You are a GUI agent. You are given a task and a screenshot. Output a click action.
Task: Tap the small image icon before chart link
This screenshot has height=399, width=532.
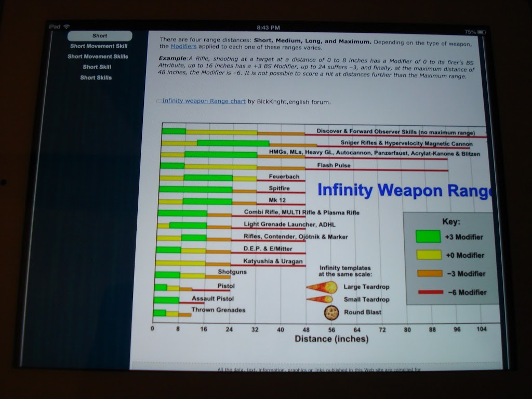(159, 101)
